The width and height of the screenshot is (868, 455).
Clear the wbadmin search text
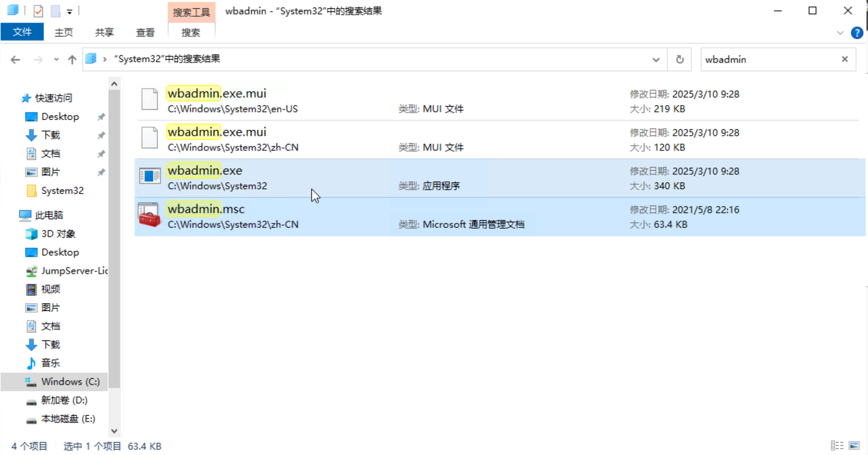[845, 59]
